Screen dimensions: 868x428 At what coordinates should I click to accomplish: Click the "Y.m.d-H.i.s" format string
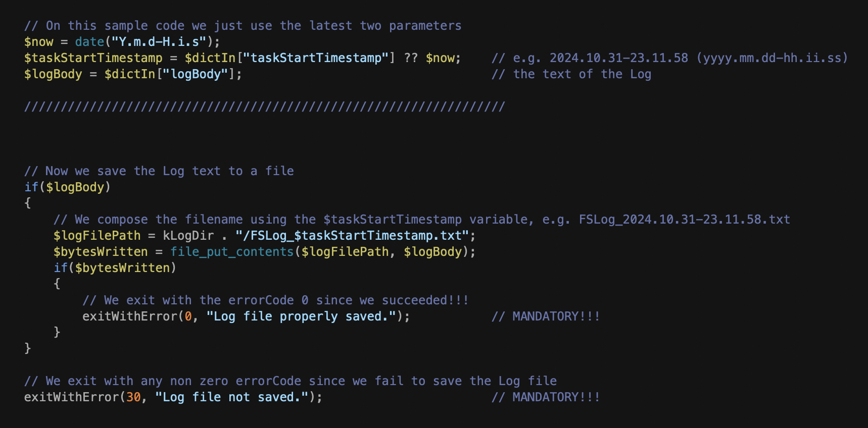(x=159, y=42)
